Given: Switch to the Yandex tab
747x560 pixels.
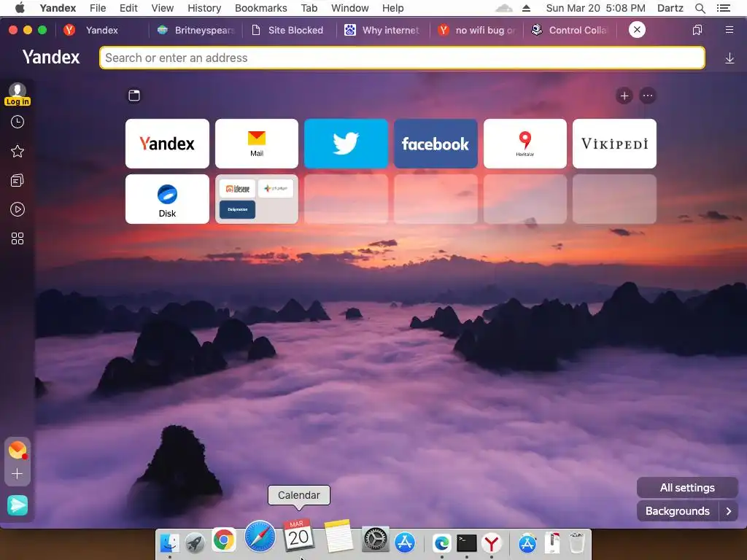Looking at the screenshot, I should click(x=101, y=30).
